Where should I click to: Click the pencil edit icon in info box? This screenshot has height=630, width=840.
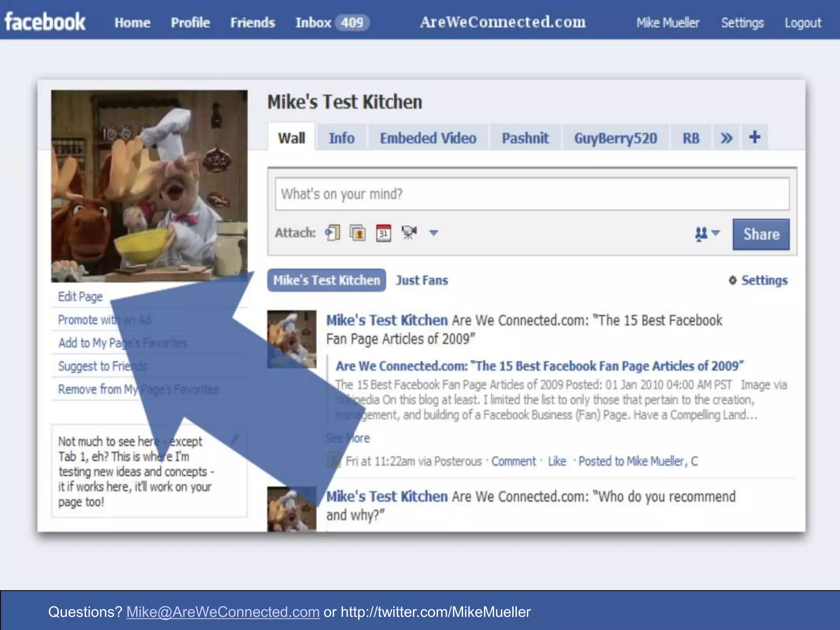pyautogui.click(x=234, y=439)
